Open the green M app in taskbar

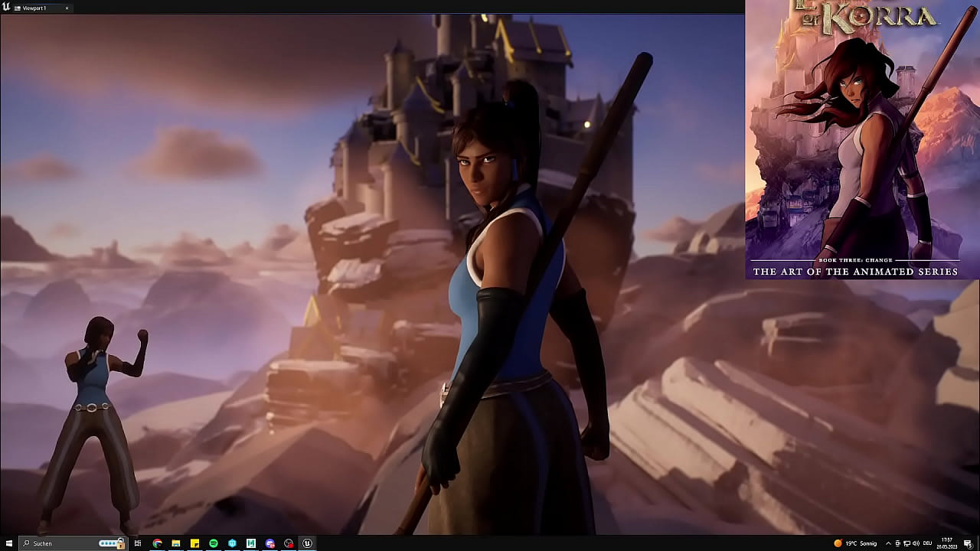tap(251, 543)
